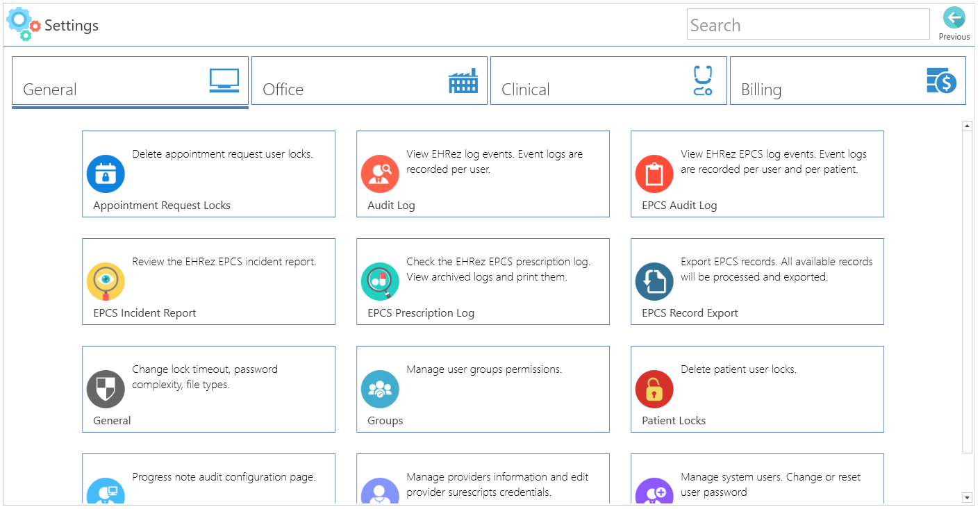
Task: Switch to the Office tab
Action: coord(369,81)
